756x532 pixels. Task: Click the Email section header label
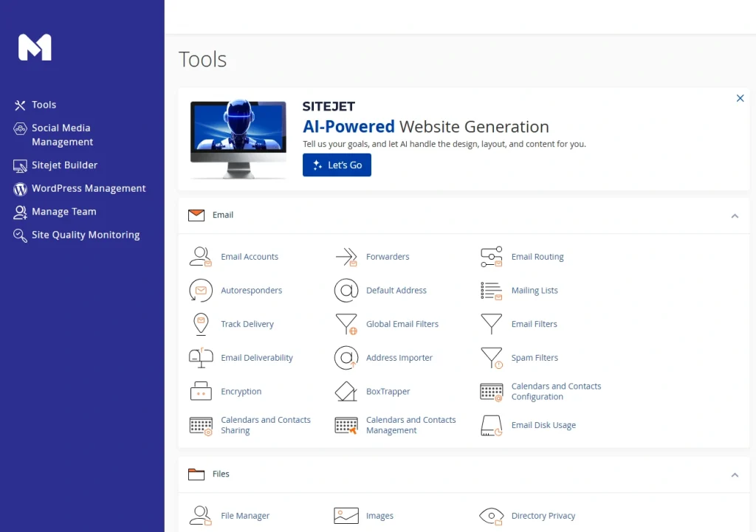[x=223, y=215]
